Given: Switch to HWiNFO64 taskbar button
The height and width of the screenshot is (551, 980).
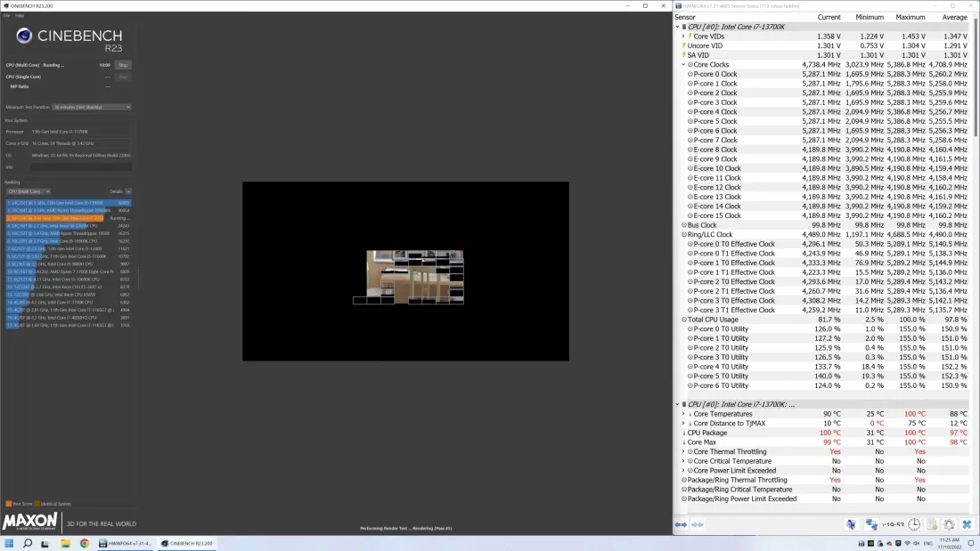Looking at the screenshot, I should click(125, 544).
